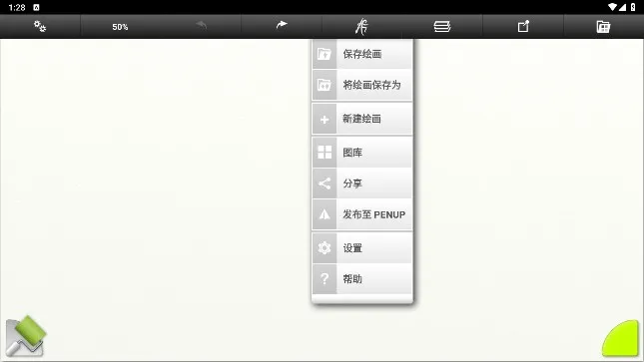Image resolution: width=644 pixels, height=362 pixels.
Task: Open the green color swatch corner
Action: [621, 338]
